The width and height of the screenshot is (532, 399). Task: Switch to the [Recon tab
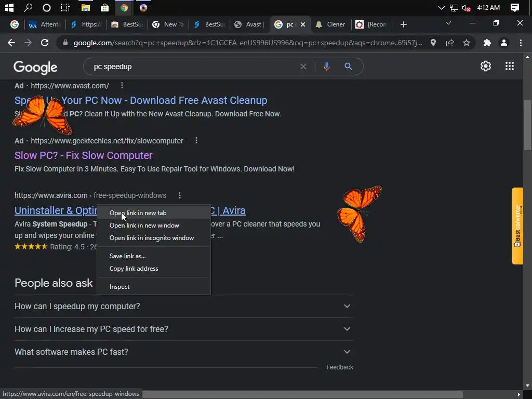click(x=371, y=24)
